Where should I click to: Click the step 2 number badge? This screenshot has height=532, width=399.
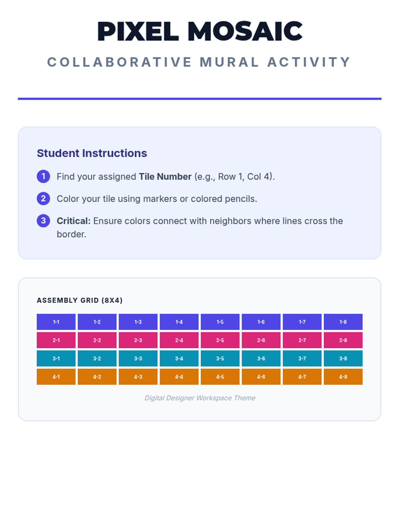pyautogui.click(x=43, y=199)
